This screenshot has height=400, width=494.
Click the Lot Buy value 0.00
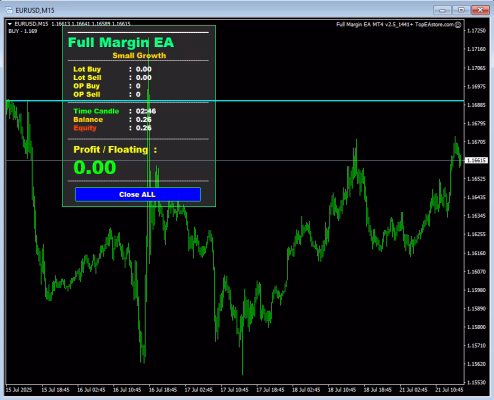pyautogui.click(x=144, y=69)
